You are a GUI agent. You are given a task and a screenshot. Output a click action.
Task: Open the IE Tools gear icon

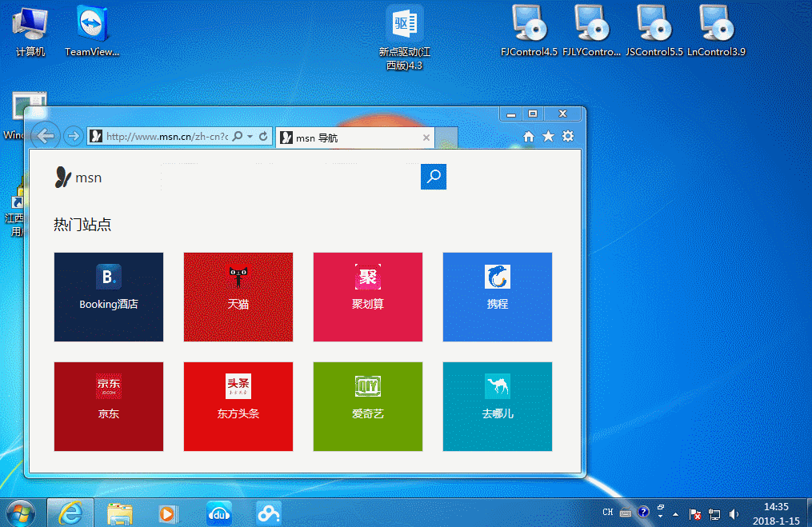(x=568, y=137)
